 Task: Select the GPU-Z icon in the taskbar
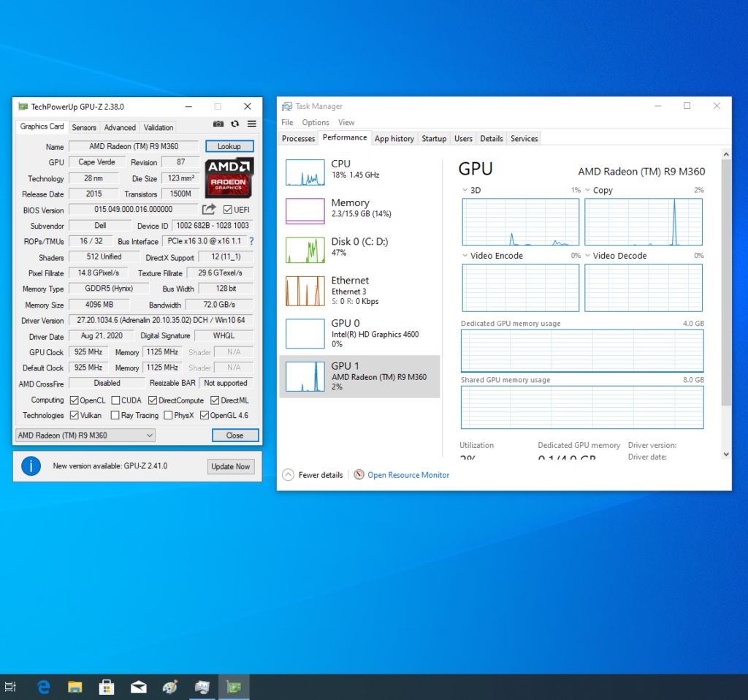(234, 687)
